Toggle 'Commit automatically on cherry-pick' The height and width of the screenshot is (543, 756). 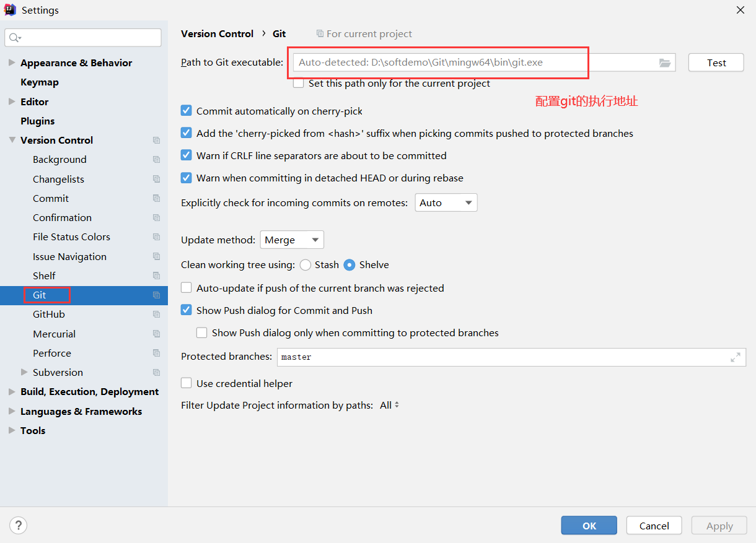pos(186,111)
